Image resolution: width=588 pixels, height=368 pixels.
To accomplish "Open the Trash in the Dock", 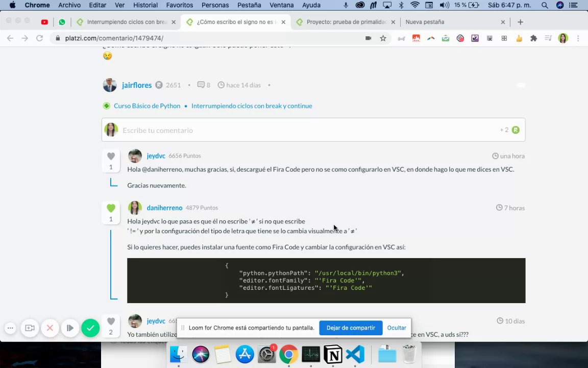I will 409,354.
